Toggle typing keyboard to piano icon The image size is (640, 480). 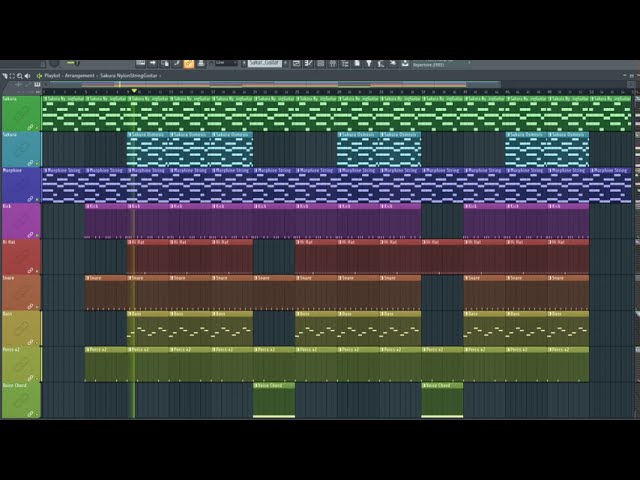point(140,63)
